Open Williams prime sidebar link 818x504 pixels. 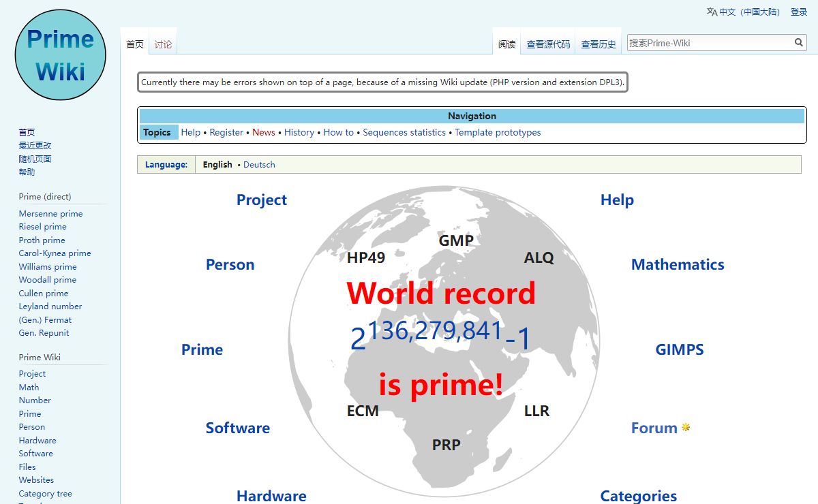[48, 267]
